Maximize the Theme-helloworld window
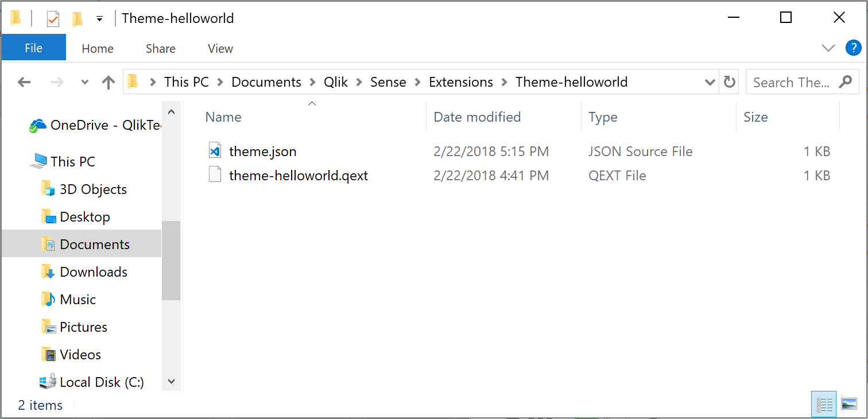The image size is (868, 419). click(786, 18)
